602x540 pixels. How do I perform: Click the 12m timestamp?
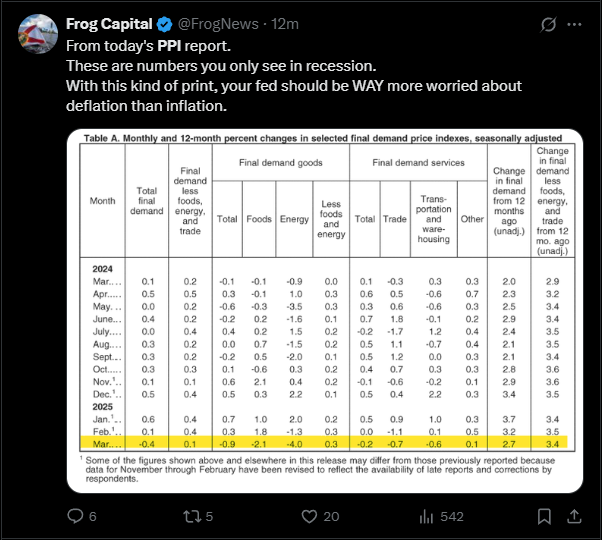(x=285, y=24)
